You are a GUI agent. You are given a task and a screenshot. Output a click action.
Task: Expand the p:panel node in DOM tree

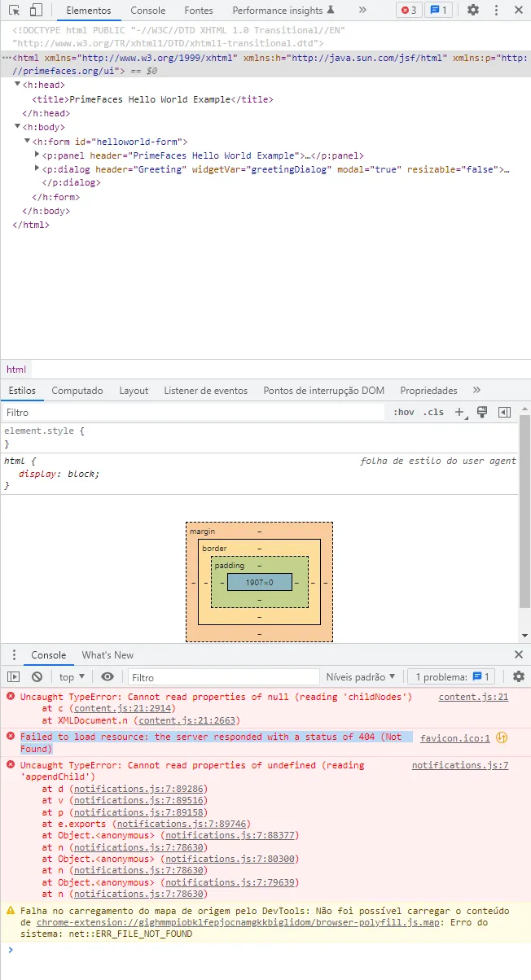click(x=37, y=155)
